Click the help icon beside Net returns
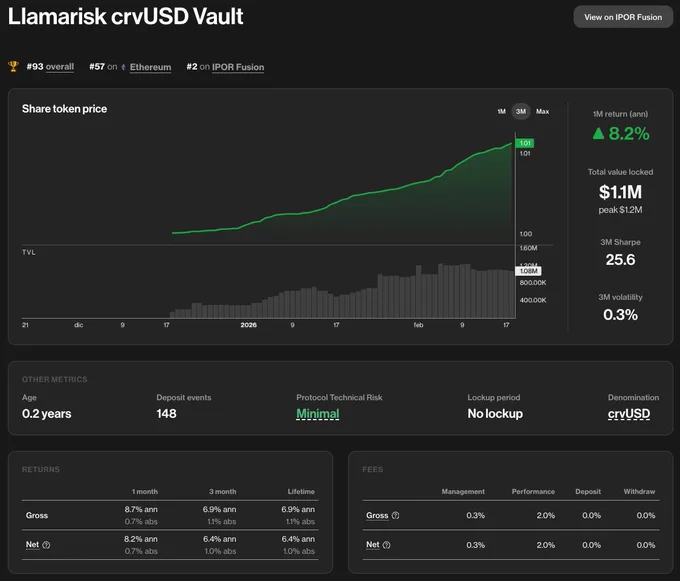This screenshot has width=680, height=581. [x=46, y=545]
